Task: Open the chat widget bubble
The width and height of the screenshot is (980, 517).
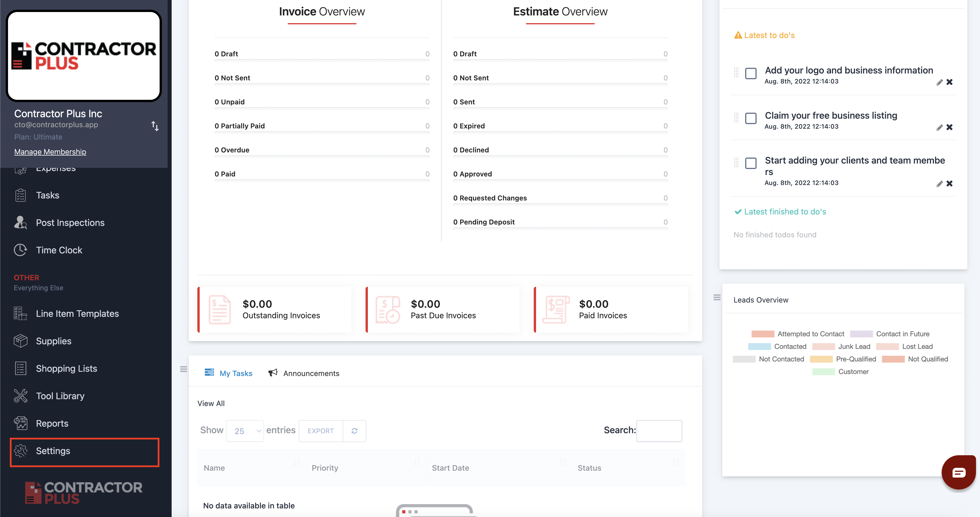Action: point(958,472)
